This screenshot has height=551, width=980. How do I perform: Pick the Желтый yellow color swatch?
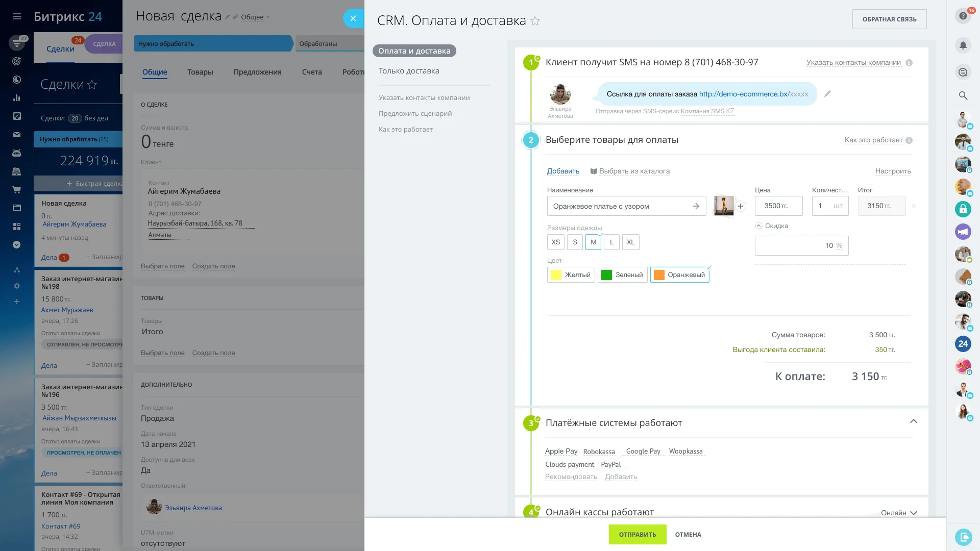tap(571, 275)
